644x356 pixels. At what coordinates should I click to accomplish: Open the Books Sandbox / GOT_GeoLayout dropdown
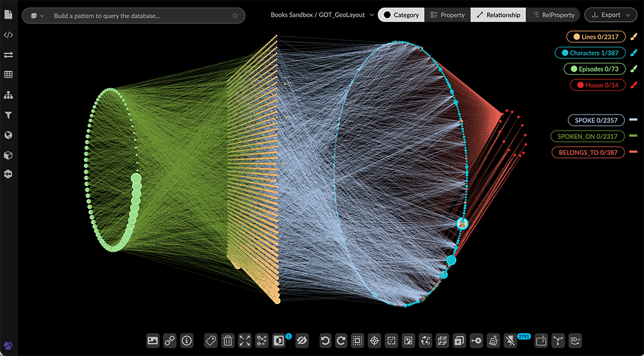point(322,15)
